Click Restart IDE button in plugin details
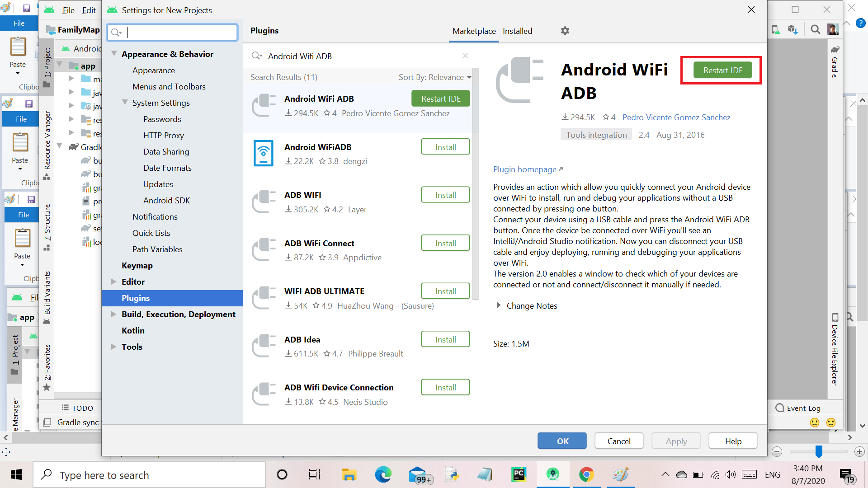Viewport: 868px width, 488px height. coord(722,70)
